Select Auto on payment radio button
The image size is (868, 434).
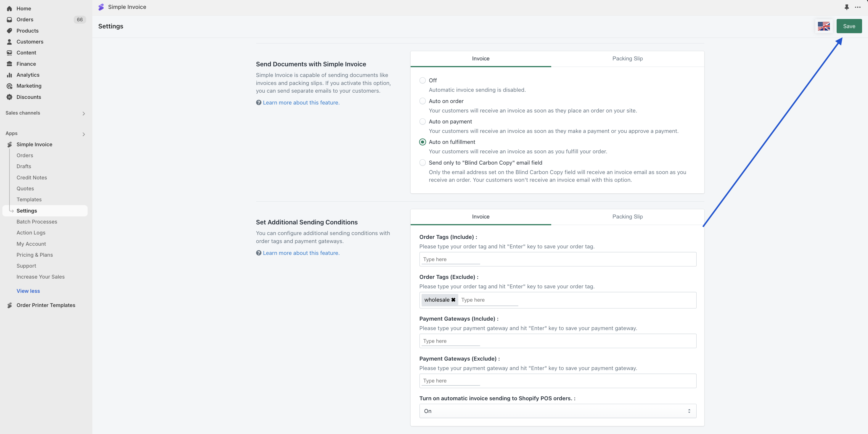click(x=422, y=122)
